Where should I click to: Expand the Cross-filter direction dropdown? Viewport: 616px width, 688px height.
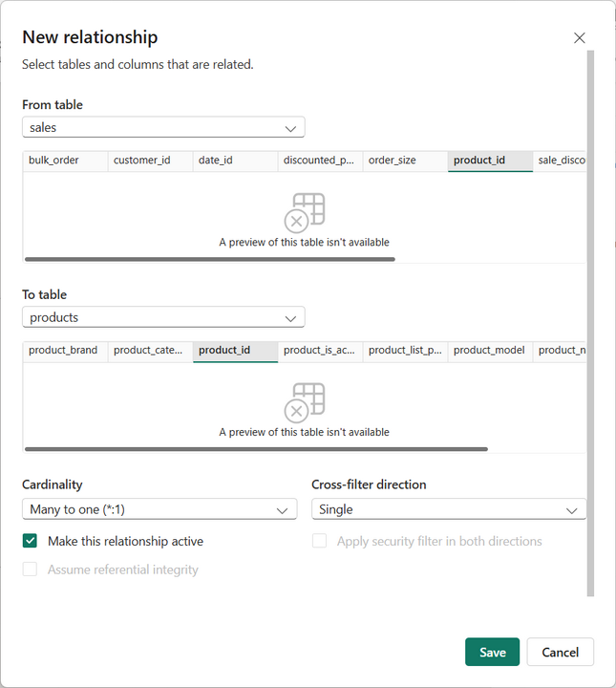449,509
